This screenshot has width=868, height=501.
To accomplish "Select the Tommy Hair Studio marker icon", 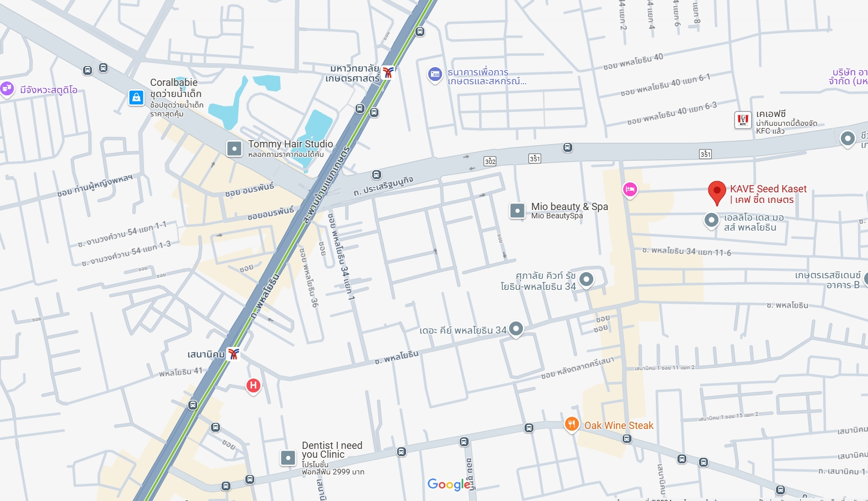I will tap(234, 149).
